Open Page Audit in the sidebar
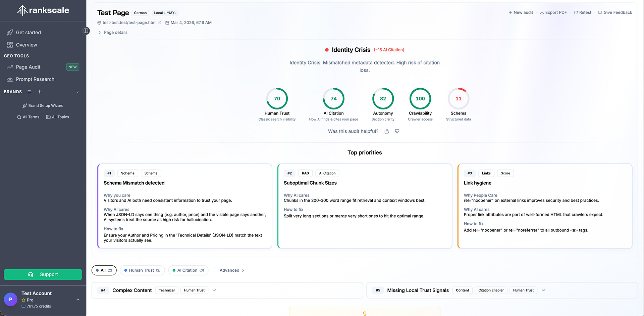This screenshot has height=316, width=644. point(28,67)
